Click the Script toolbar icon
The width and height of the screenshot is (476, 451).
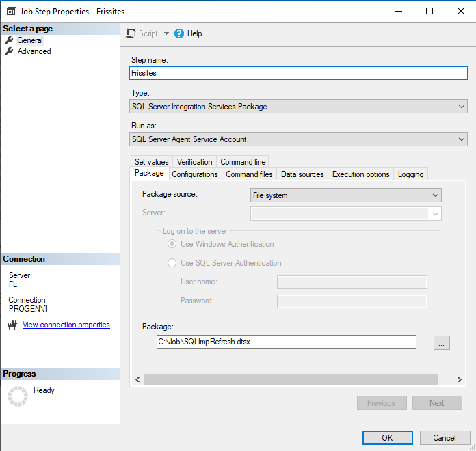pyautogui.click(x=131, y=33)
